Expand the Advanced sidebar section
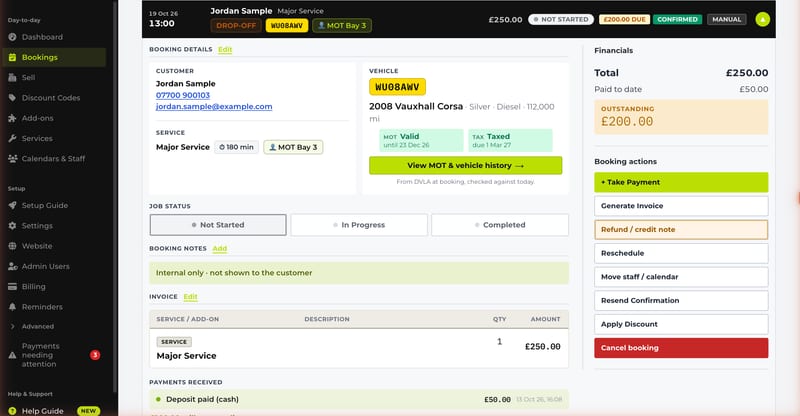Screen dimensions: 800x416 tap(54, 326)
